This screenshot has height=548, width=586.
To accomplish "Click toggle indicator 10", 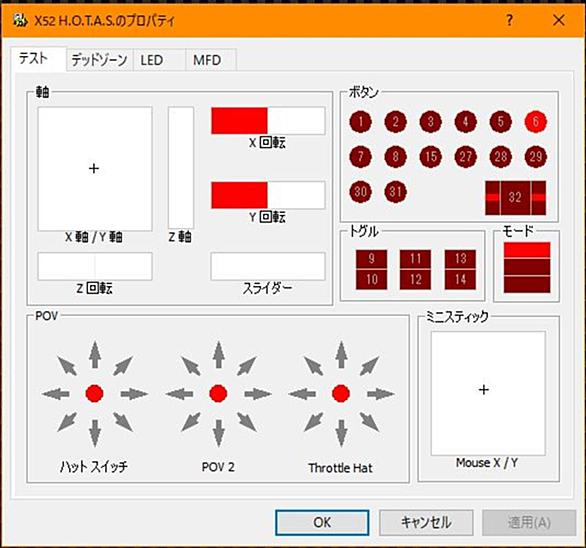I will pos(371,280).
